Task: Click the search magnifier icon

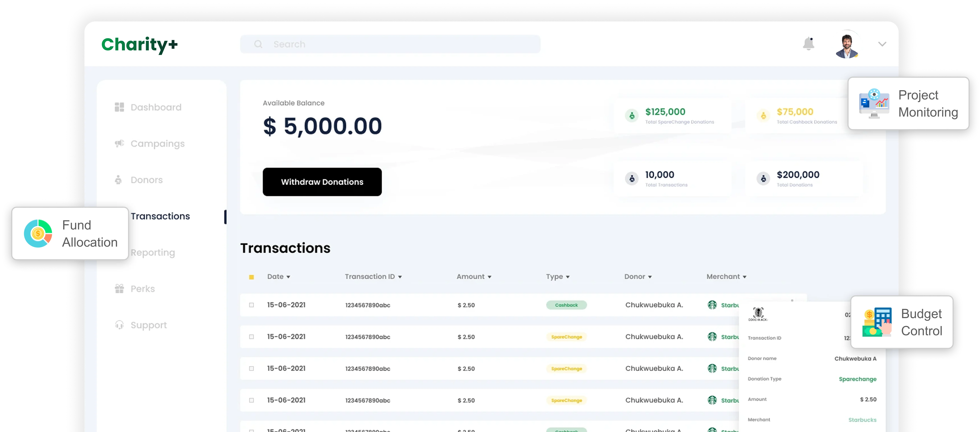Action: pyautogui.click(x=258, y=44)
